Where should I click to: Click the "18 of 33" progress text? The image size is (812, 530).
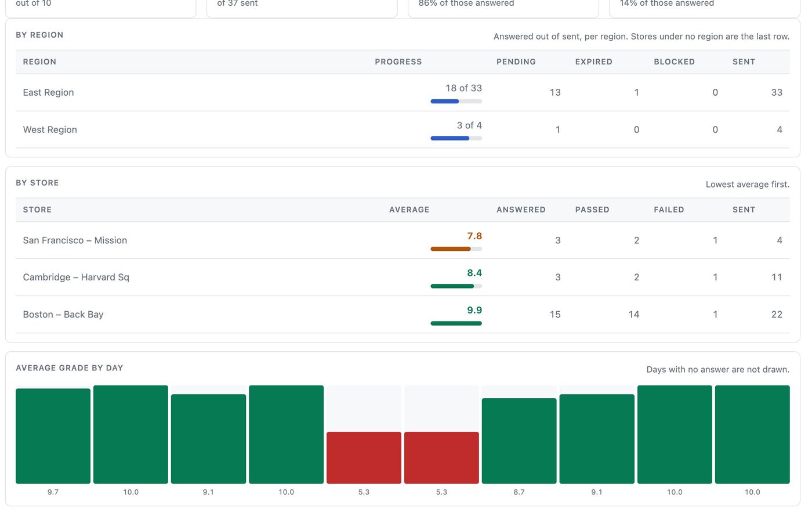coord(463,88)
